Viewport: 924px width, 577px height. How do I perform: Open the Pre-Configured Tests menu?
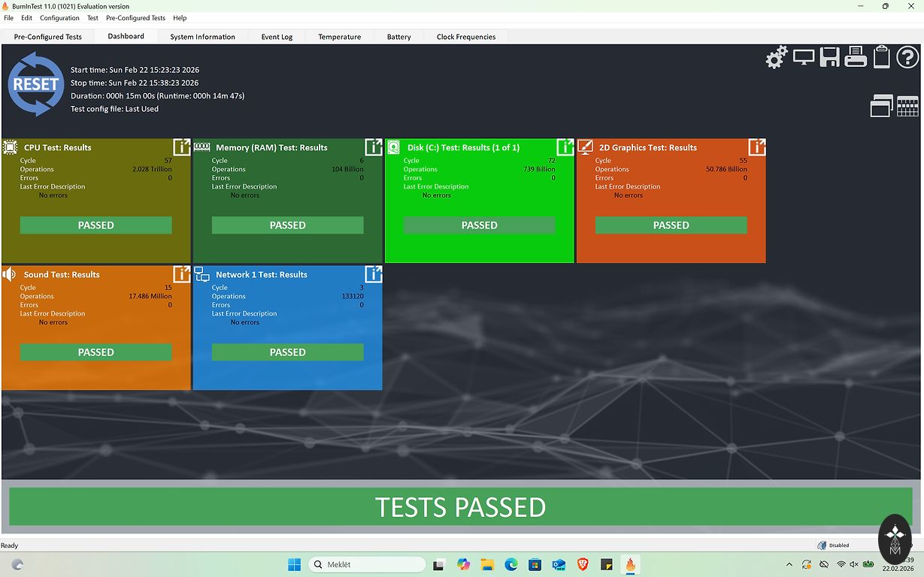coord(135,18)
